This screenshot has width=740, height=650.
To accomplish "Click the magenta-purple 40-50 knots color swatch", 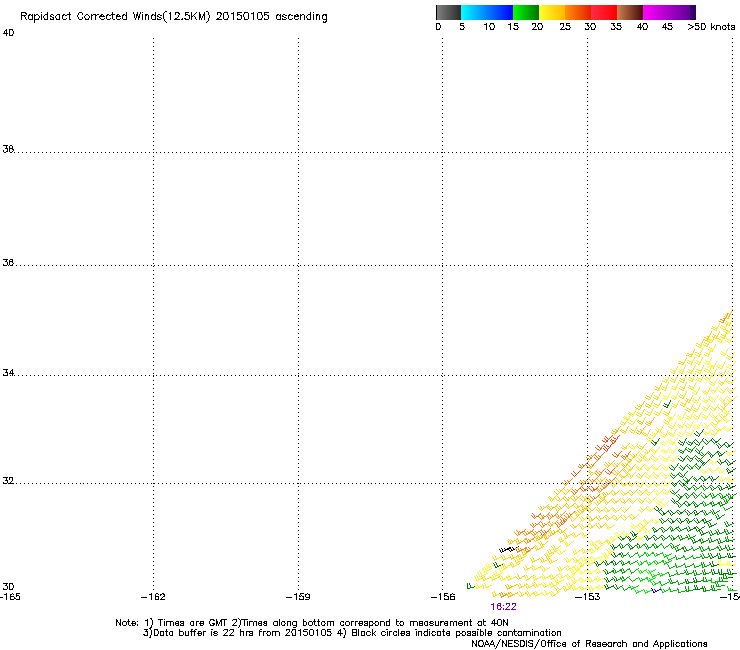I will click(669, 12).
